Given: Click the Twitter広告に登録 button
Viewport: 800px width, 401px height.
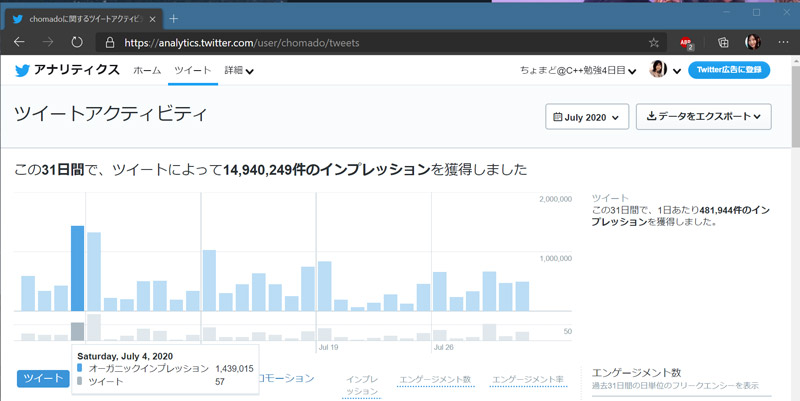Looking at the screenshot, I should click(x=729, y=70).
